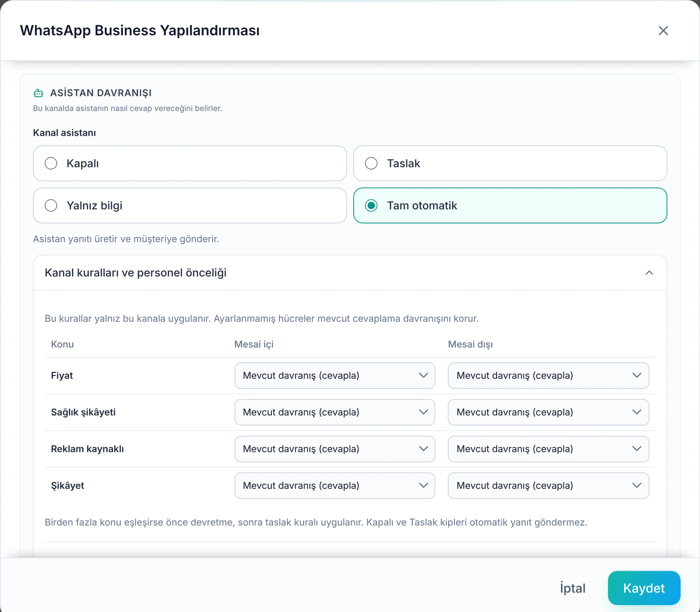Open the Reklam kaynaklı Mesai dışı dropdown

click(x=548, y=449)
